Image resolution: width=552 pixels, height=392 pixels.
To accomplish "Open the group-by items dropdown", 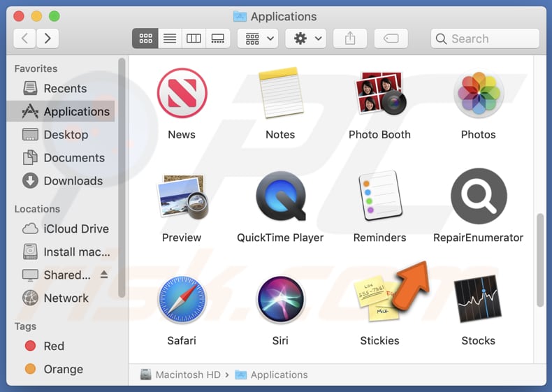I will click(x=258, y=38).
